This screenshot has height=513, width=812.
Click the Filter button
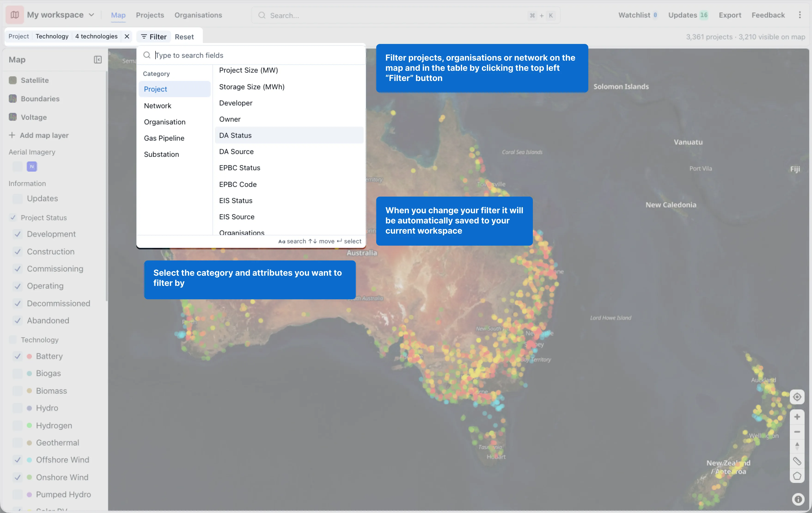tap(153, 37)
